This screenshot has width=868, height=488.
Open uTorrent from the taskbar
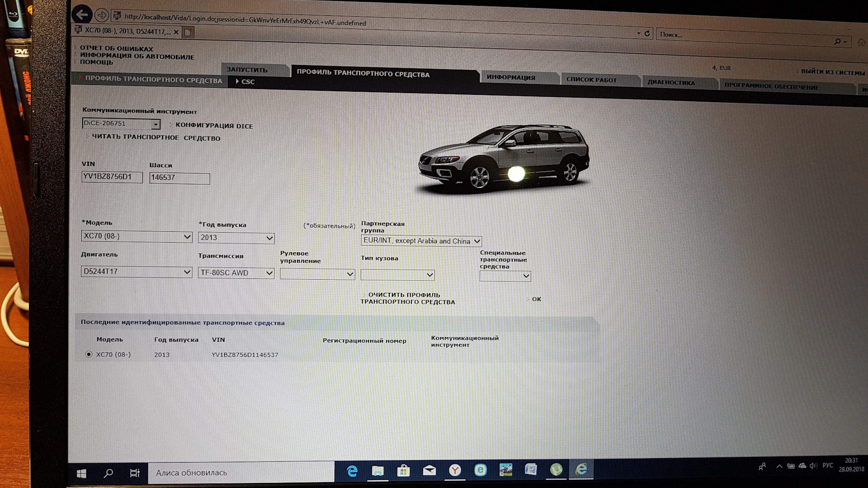coord(556,469)
